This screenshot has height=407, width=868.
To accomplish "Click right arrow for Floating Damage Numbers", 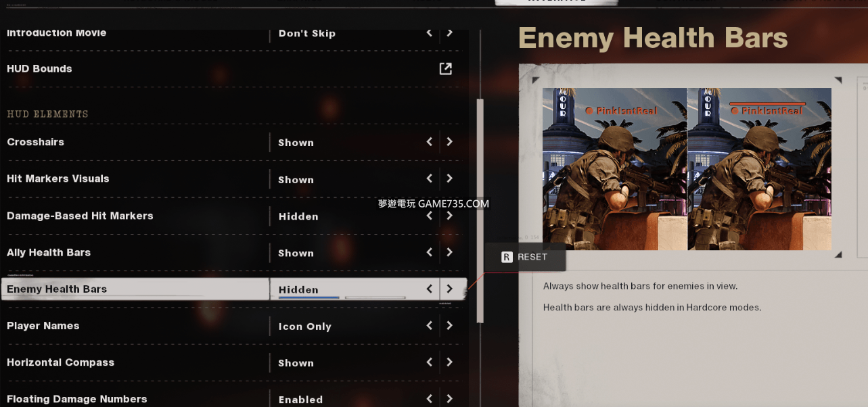I will point(450,399).
